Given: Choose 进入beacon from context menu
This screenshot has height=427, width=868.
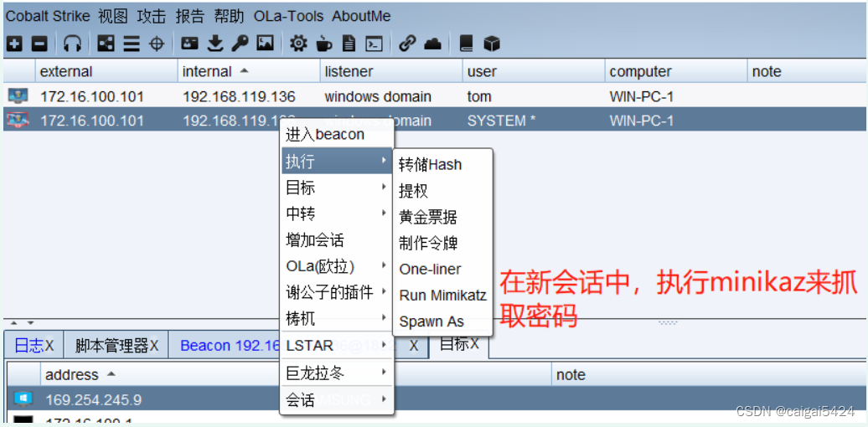Looking at the screenshot, I should [337, 135].
